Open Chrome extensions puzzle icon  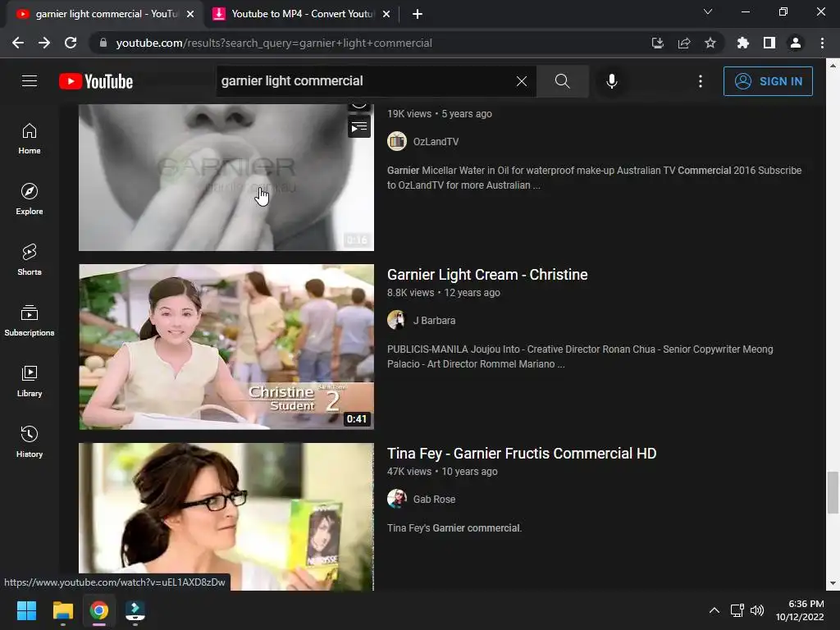743,43
